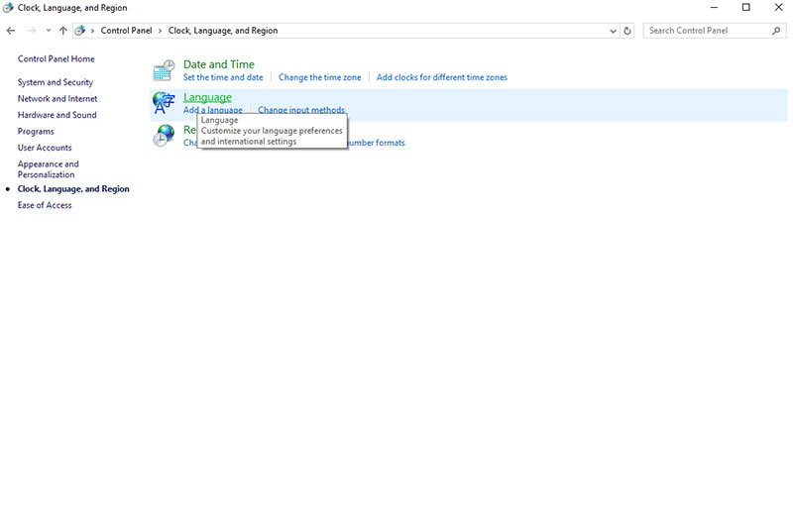793x532 pixels.
Task: Click the Search Control Panel field
Action: 706,31
